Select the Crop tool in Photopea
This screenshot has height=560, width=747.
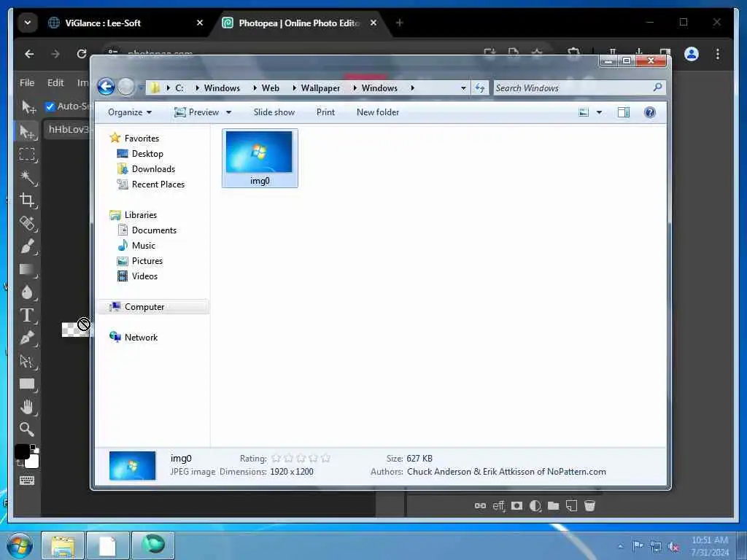pos(28,200)
